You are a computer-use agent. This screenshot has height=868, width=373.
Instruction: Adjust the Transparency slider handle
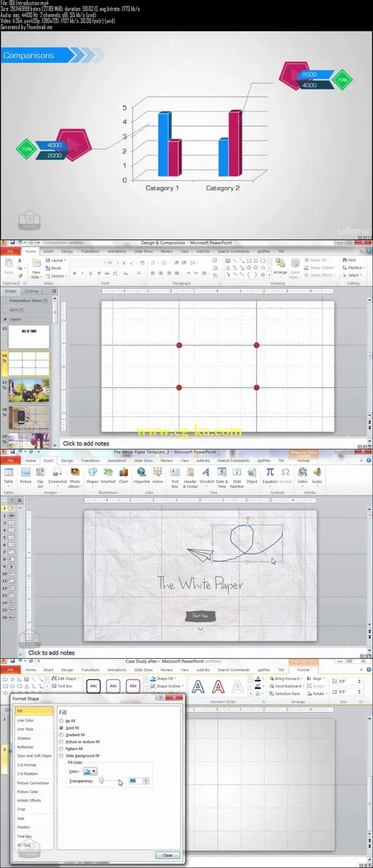(x=102, y=781)
